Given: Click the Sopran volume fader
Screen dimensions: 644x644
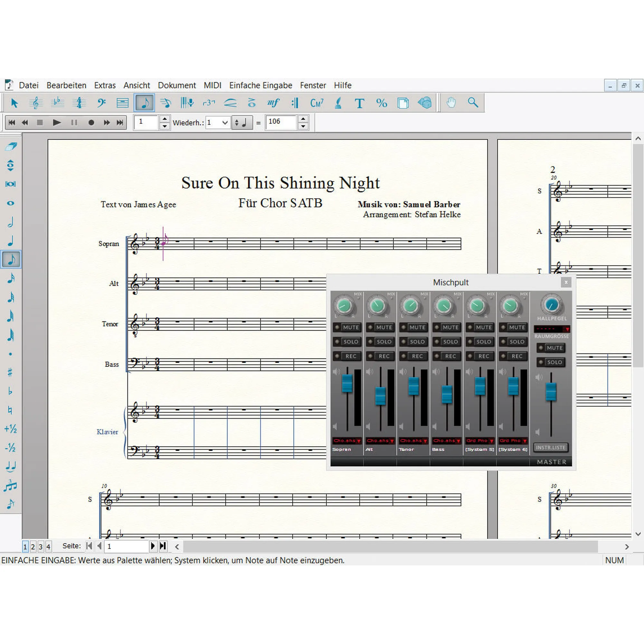Looking at the screenshot, I should pos(347,383).
